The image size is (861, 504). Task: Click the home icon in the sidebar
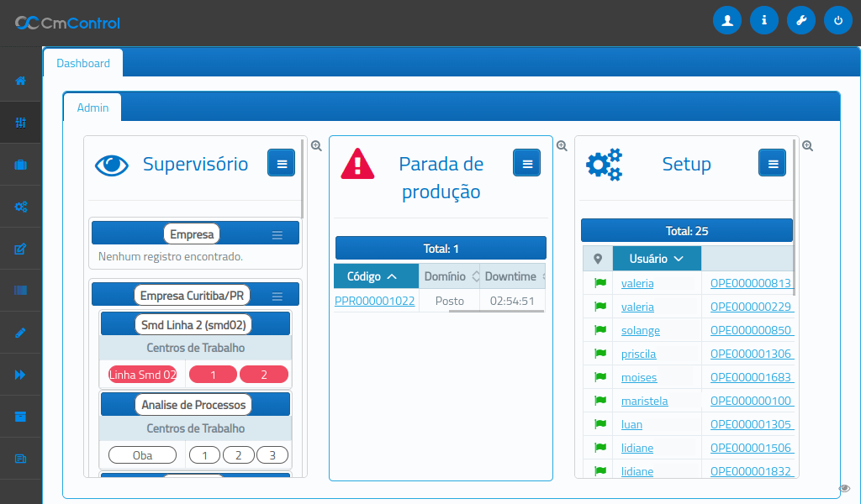[x=21, y=81]
